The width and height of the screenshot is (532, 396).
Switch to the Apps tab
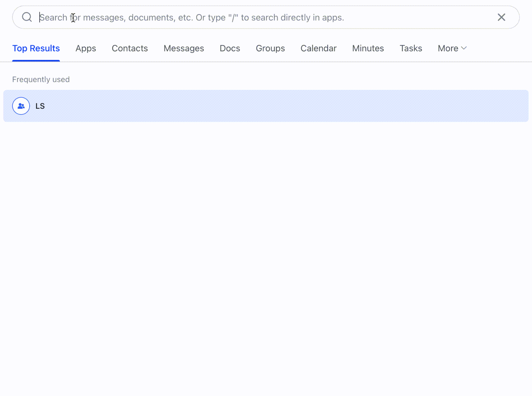pos(85,48)
